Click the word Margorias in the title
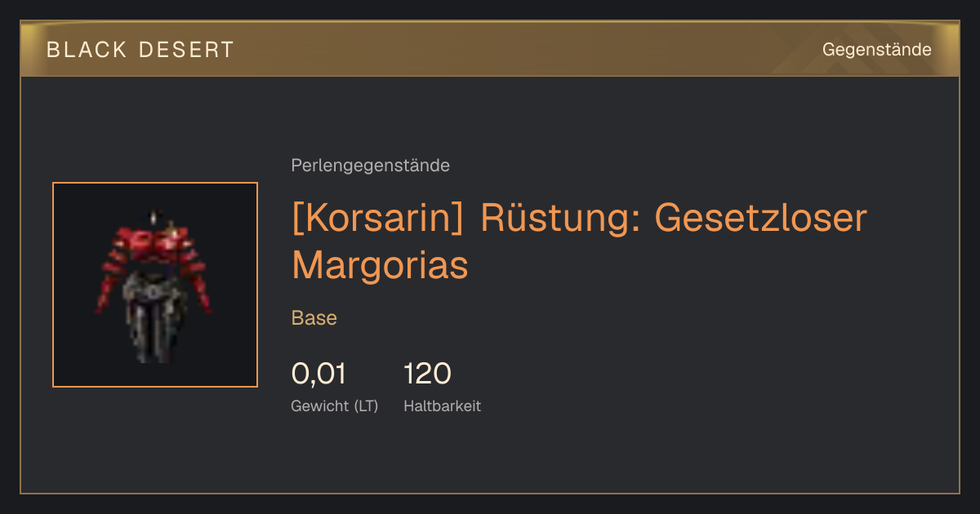 tap(380, 265)
